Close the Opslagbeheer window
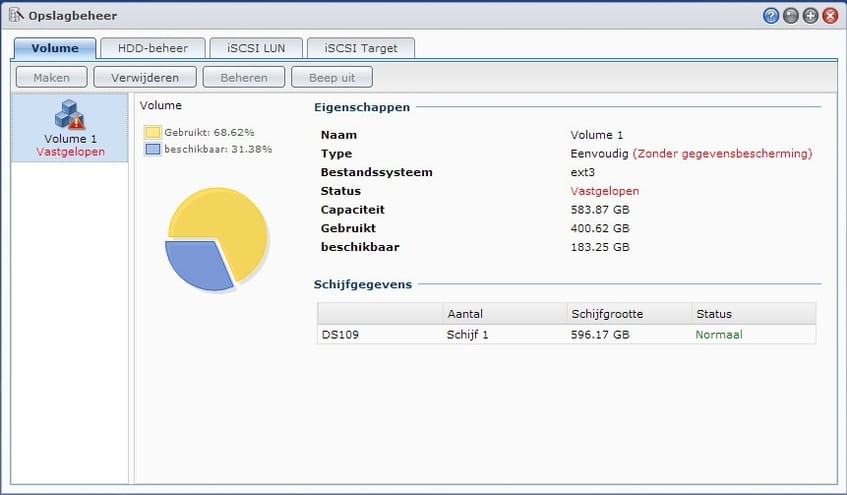This screenshot has width=847, height=495. pos(829,16)
